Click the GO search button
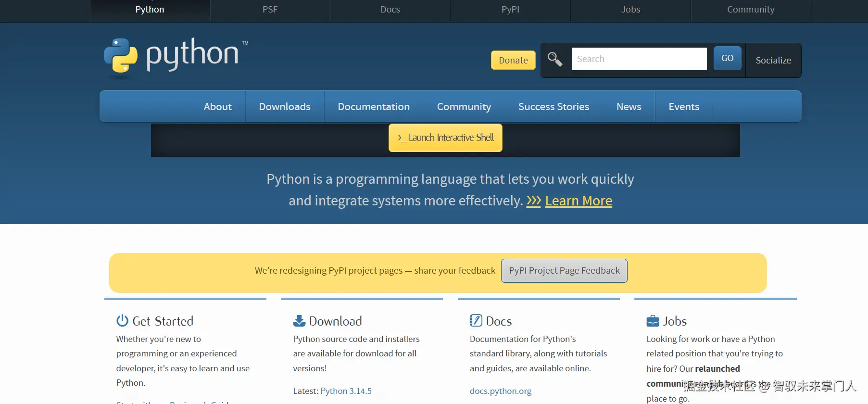Viewport: 868px width, 404px height. coord(728,58)
